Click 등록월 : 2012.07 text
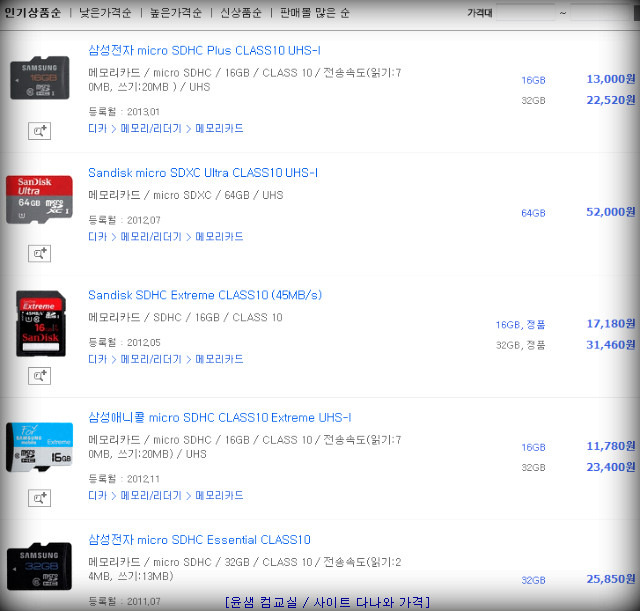This screenshot has height=611, width=640. [x=124, y=220]
